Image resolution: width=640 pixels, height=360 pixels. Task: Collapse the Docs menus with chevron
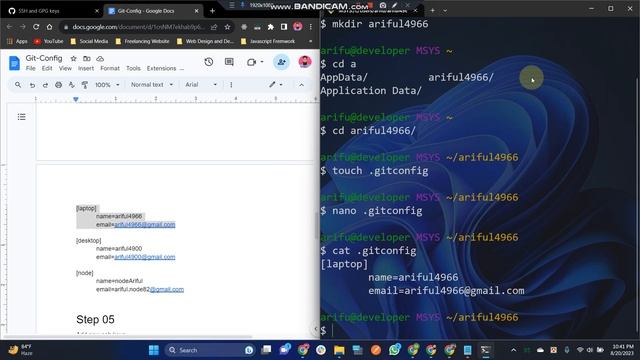coord(301,84)
